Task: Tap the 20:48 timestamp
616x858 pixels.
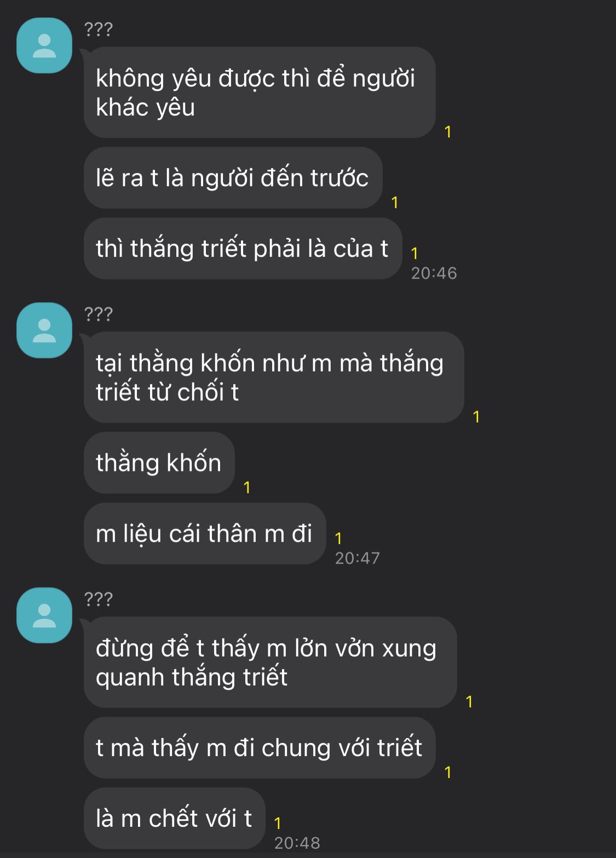Action: [297, 843]
